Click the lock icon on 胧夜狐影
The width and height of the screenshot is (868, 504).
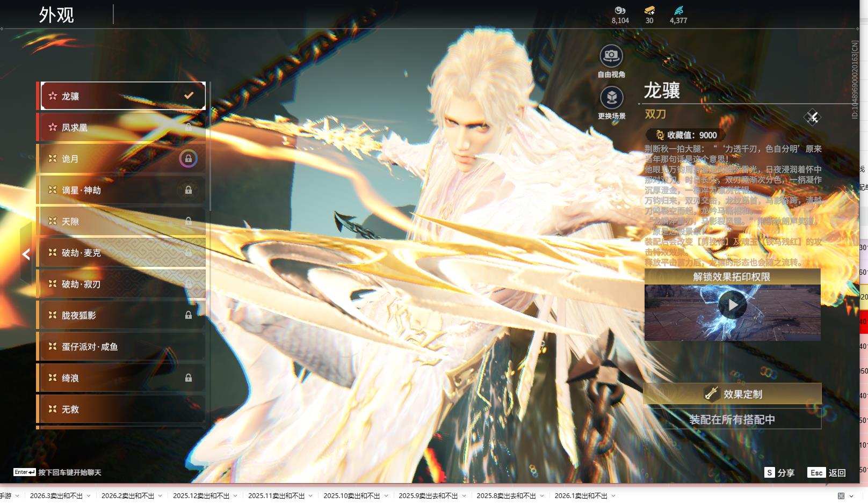pyautogui.click(x=189, y=315)
